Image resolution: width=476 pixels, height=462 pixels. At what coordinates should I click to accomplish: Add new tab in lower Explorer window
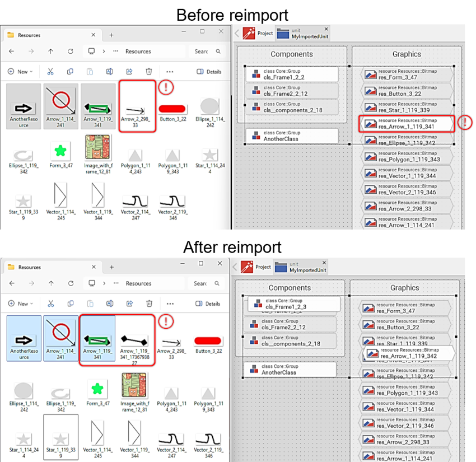click(111, 267)
